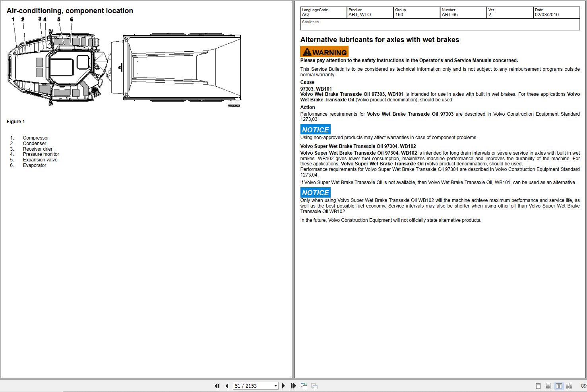Click the go to next view icon
Screen dimensions: 587x392
click(314, 386)
